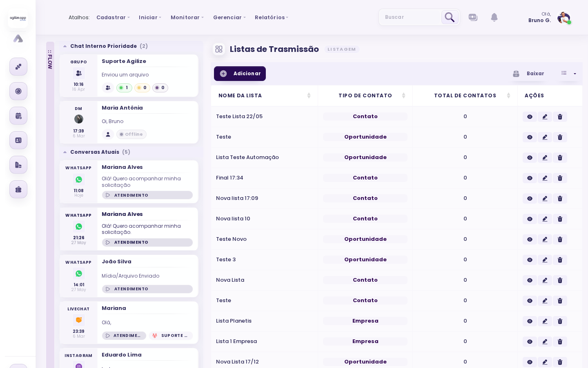Open the Eduardo Lima Instagram conversation
The width and height of the screenshot is (588, 368).
tap(129, 358)
